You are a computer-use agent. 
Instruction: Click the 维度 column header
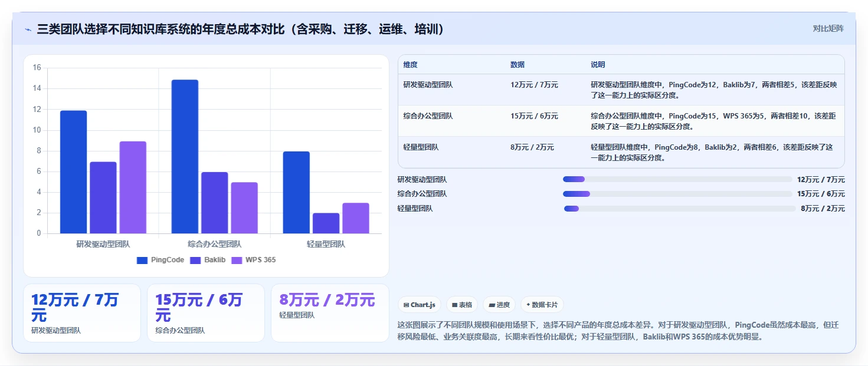point(411,65)
